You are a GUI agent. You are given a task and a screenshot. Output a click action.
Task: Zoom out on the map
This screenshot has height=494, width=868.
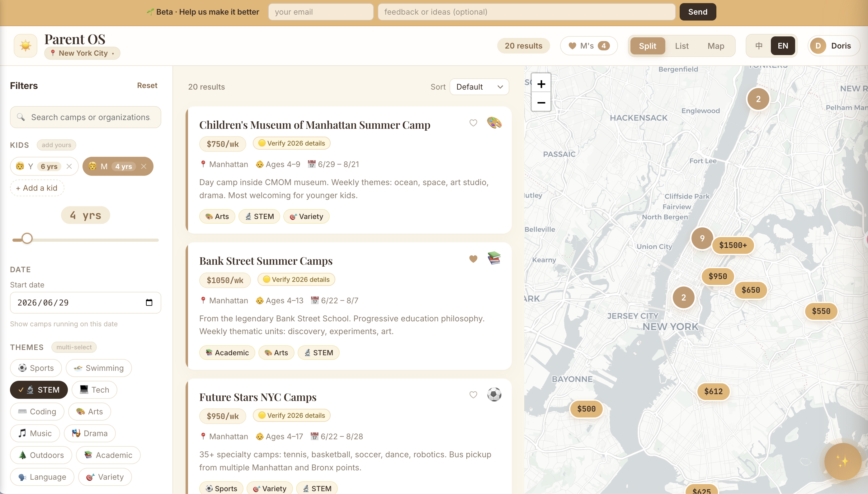(541, 102)
